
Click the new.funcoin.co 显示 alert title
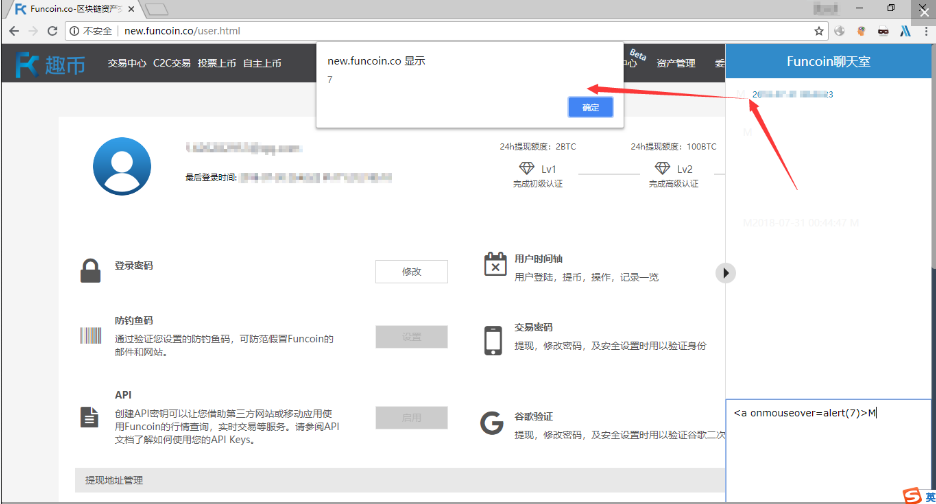(376, 61)
